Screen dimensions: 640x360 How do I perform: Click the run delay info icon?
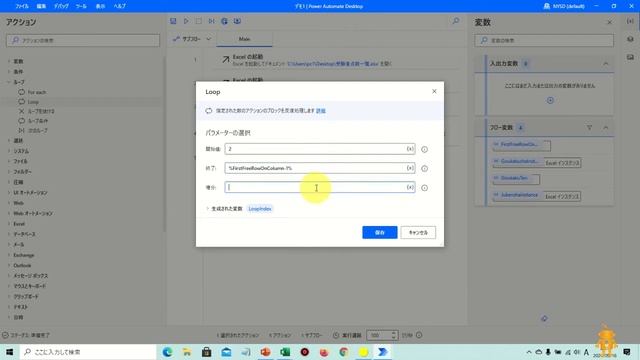[419, 335]
